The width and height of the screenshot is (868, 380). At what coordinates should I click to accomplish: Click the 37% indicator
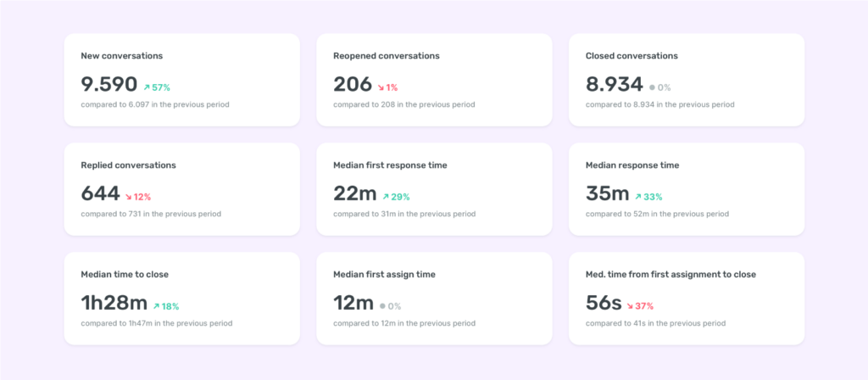click(644, 305)
